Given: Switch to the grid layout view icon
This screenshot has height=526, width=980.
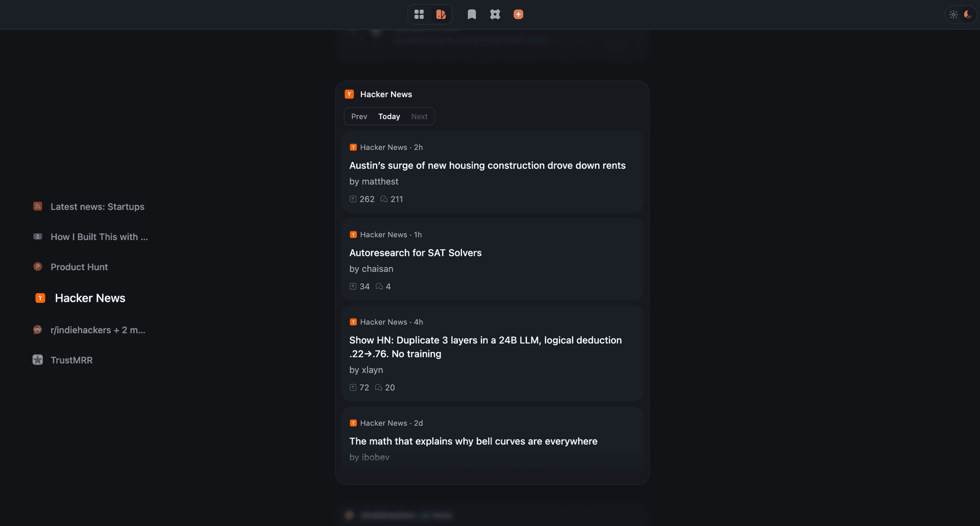Looking at the screenshot, I should tap(419, 14).
